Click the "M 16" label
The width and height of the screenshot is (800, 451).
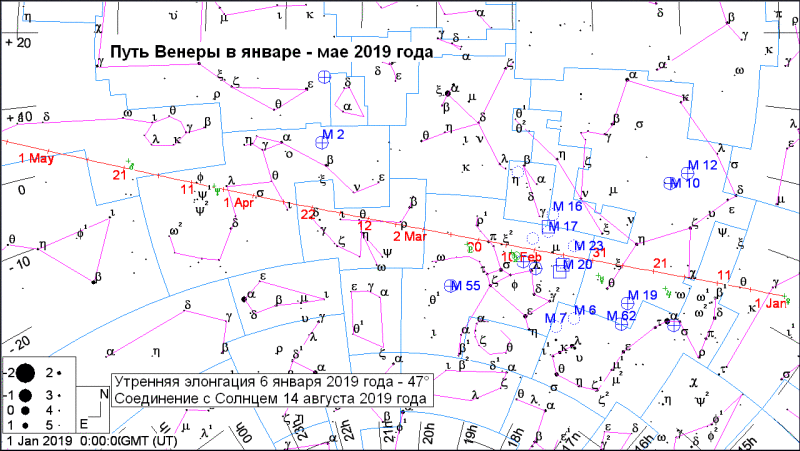tap(567, 207)
